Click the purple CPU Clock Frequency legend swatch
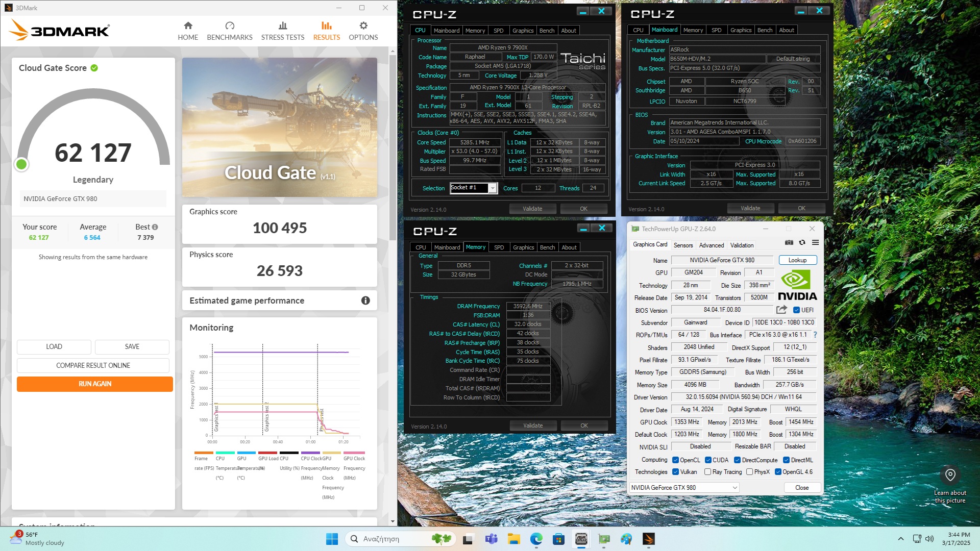The image size is (980, 551). [310, 453]
